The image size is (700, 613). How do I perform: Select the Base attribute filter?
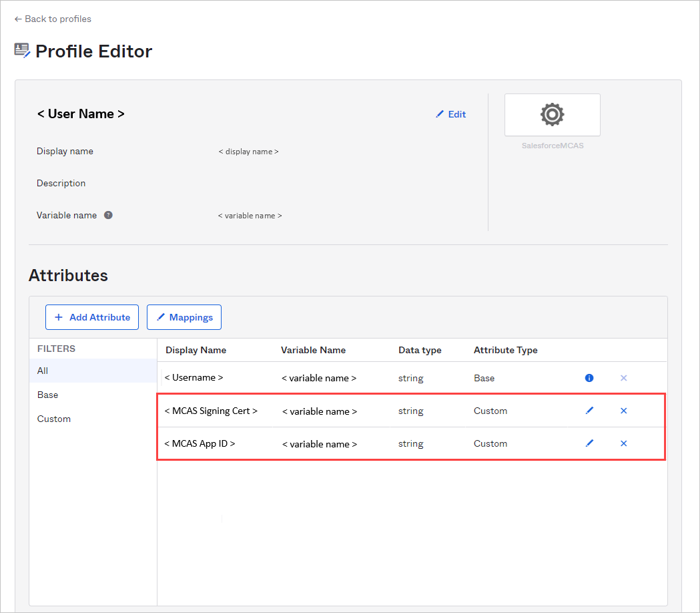point(47,395)
